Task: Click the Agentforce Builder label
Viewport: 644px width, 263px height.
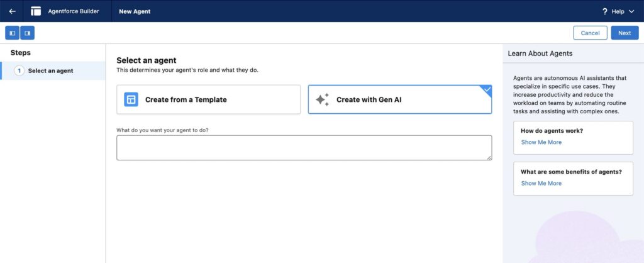Action: coord(74,11)
